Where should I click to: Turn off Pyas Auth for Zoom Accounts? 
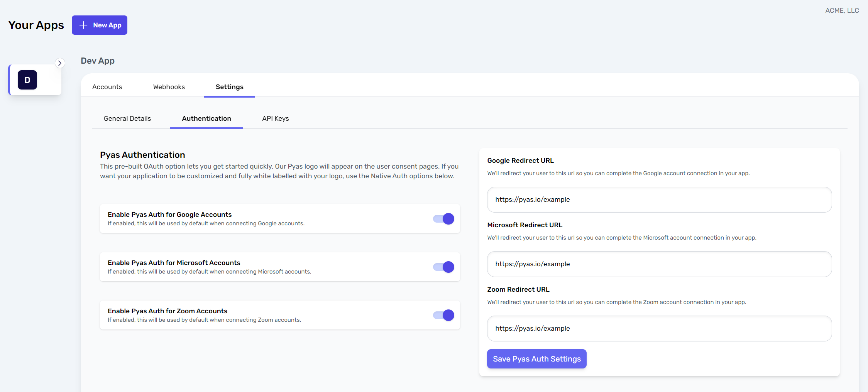click(x=444, y=315)
